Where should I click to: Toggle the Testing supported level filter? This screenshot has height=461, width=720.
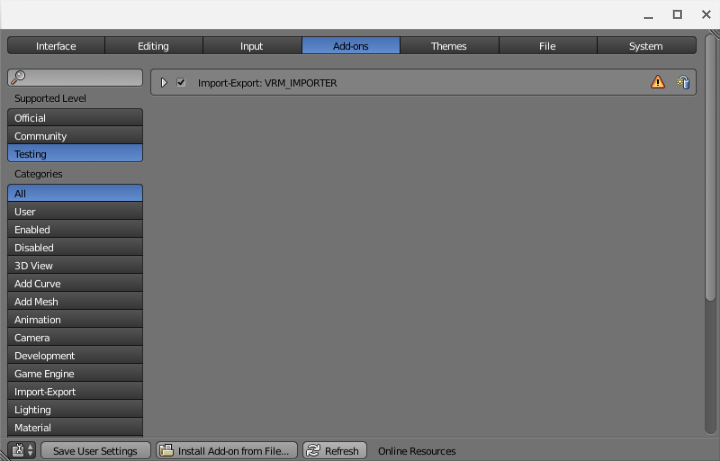click(75, 153)
